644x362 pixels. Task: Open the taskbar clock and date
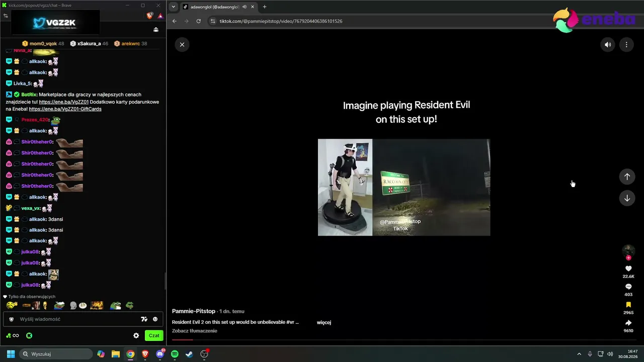click(628, 354)
